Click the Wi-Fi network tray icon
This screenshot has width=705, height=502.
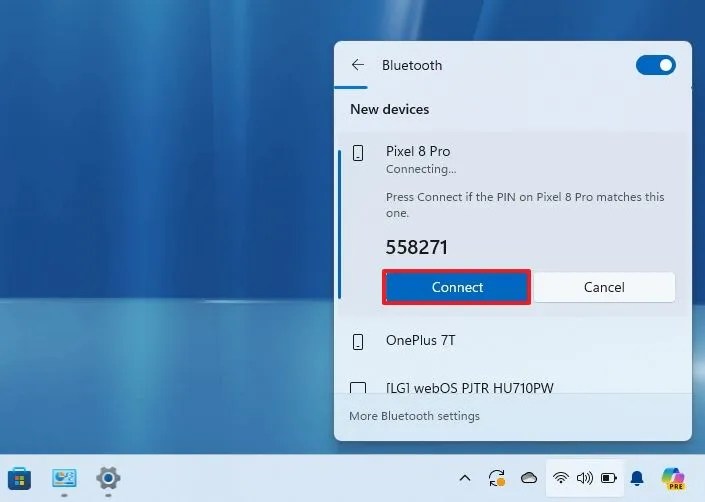[x=560, y=478]
